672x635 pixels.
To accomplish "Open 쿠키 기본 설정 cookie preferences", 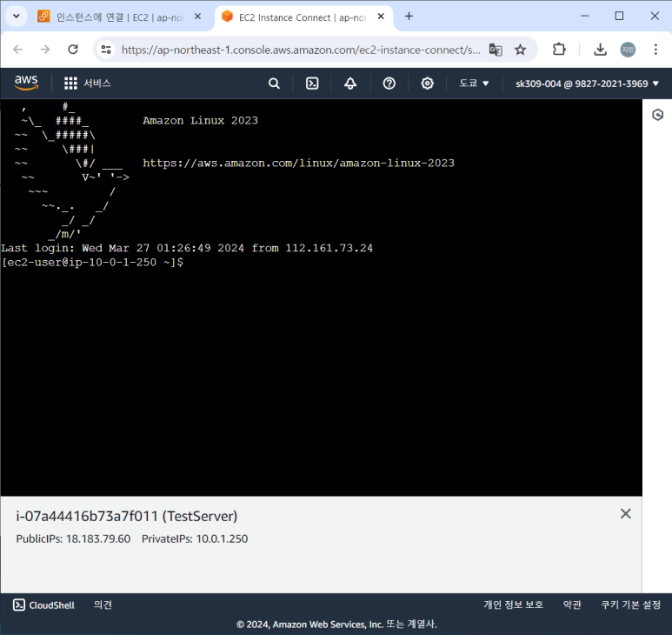I will click(630, 605).
